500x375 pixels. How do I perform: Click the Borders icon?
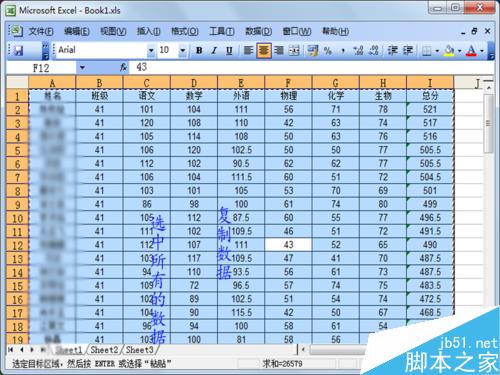427,51
